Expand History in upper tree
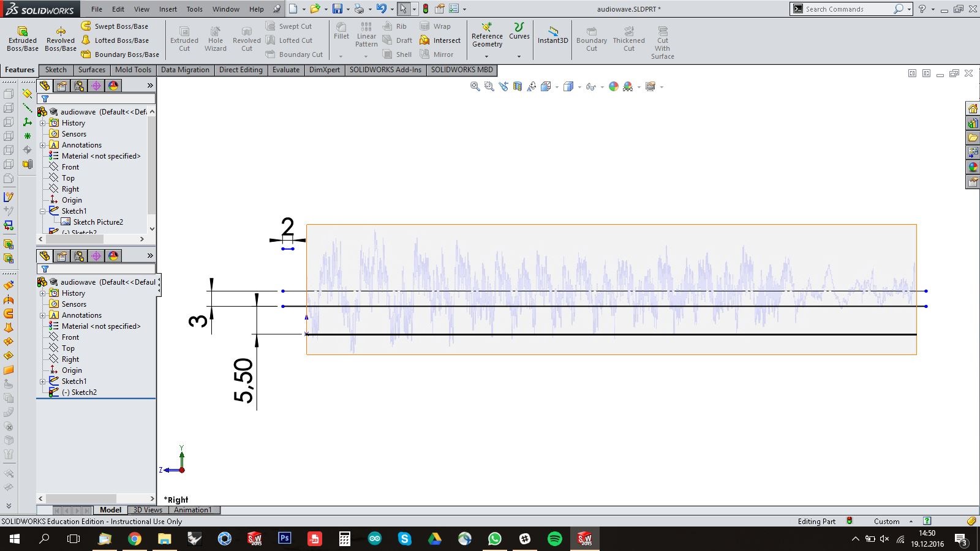Image resolution: width=980 pixels, height=551 pixels. pyautogui.click(x=43, y=123)
